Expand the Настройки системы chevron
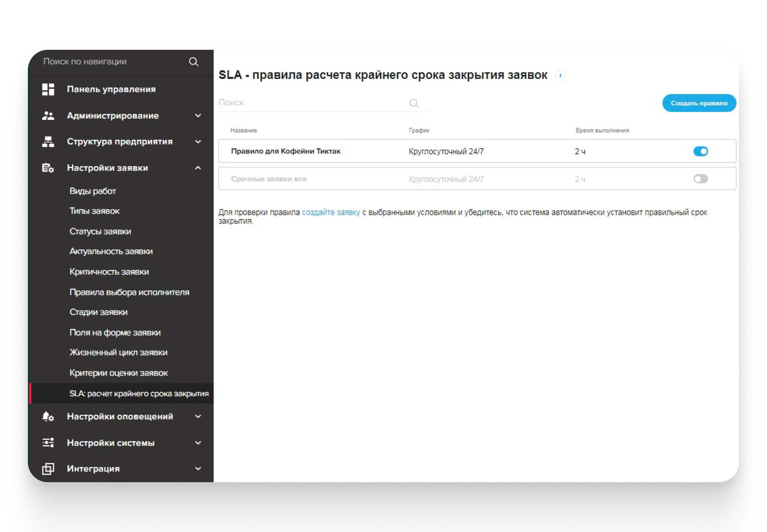This screenshot has width=767, height=532. click(198, 443)
